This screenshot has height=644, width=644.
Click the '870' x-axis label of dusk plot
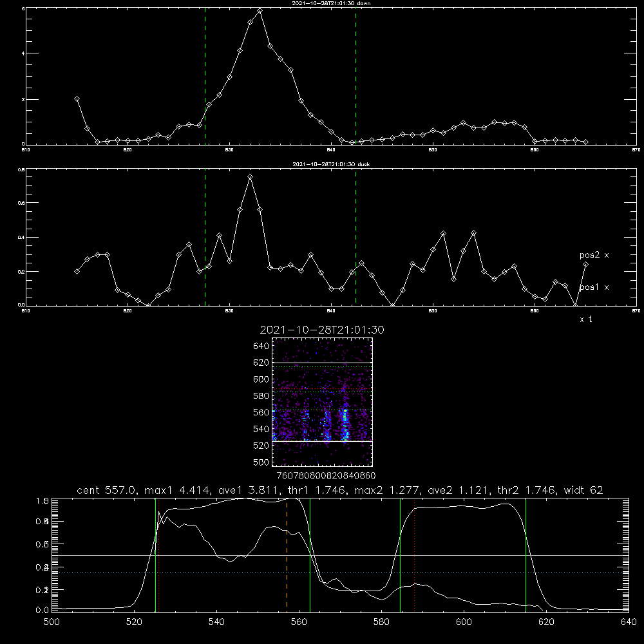click(636, 311)
